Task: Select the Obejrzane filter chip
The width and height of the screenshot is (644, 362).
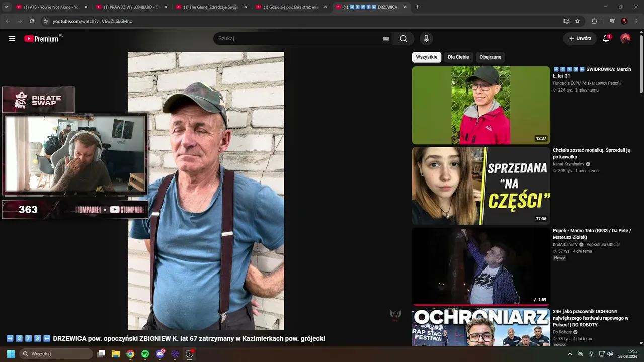Action: coord(491,57)
